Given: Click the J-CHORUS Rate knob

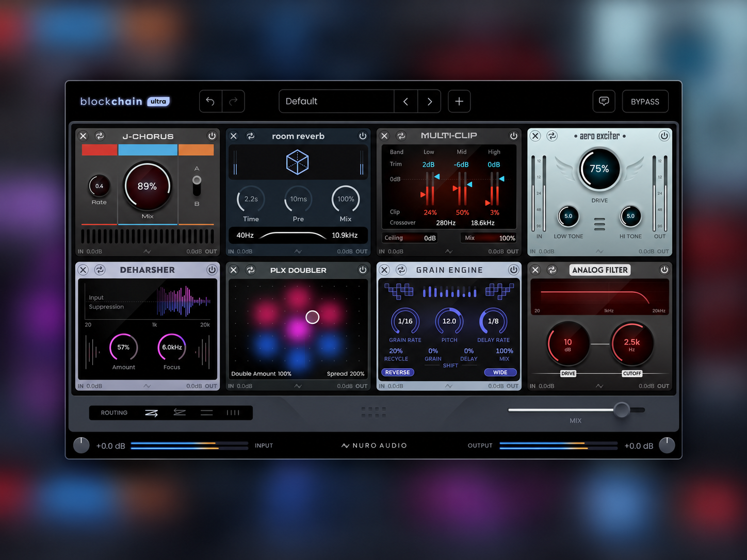Looking at the screenshot, I should pyautogui.click(x=99, y=186).
